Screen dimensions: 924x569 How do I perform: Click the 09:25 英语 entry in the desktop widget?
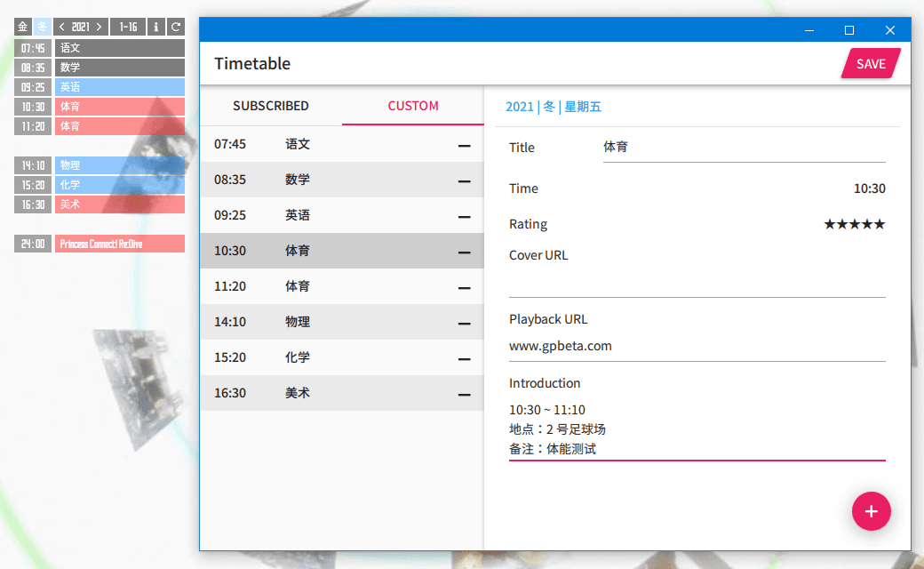coord(120,87)
